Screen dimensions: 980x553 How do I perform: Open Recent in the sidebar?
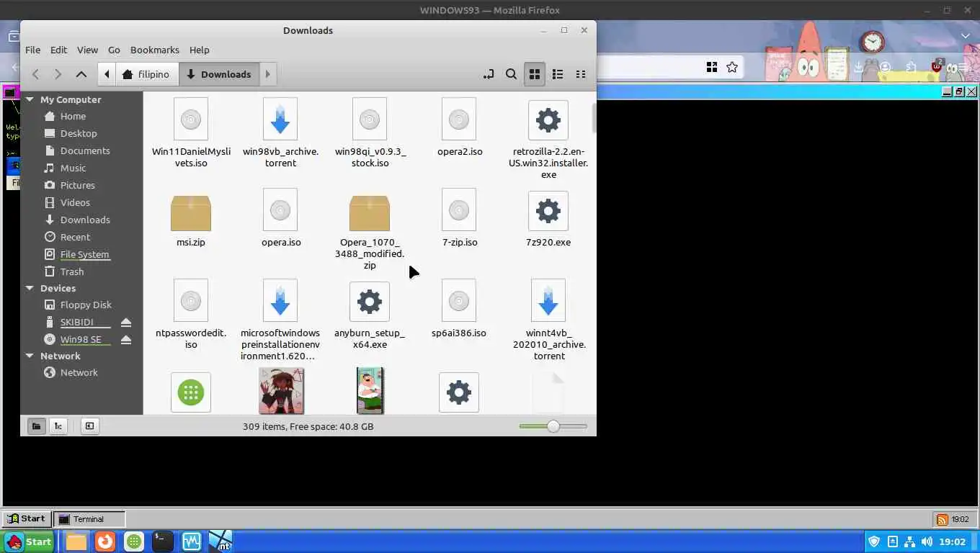(75, 237)
